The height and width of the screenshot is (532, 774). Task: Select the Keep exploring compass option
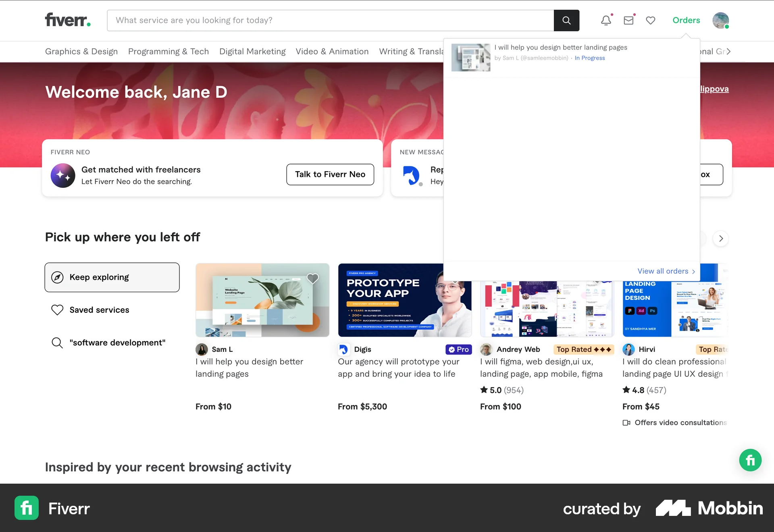coord(112,277)
